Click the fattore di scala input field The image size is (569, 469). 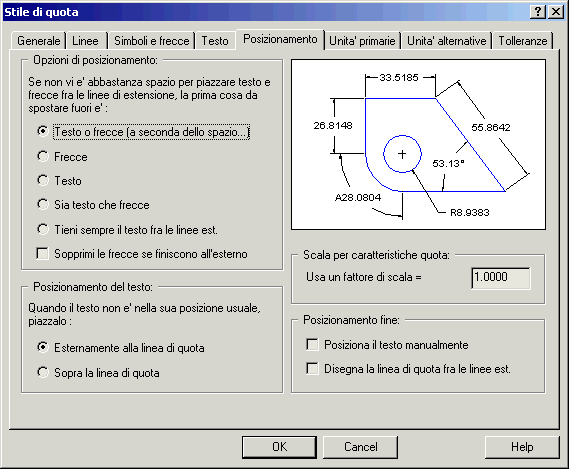click(x=501, y=278)
